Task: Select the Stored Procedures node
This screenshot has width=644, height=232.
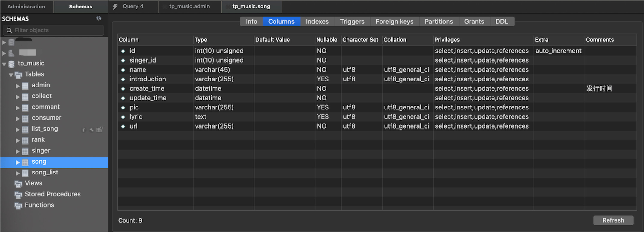Action: coord(53,194)
